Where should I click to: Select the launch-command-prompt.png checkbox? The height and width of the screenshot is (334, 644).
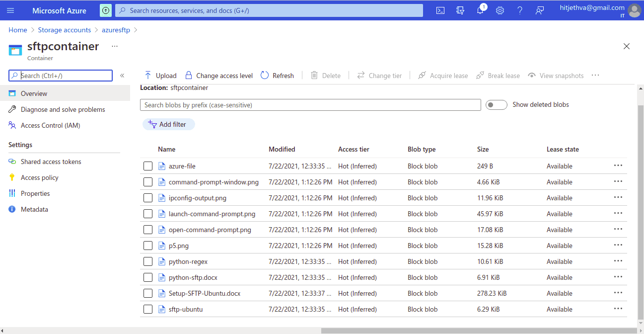tap(148, 214)
